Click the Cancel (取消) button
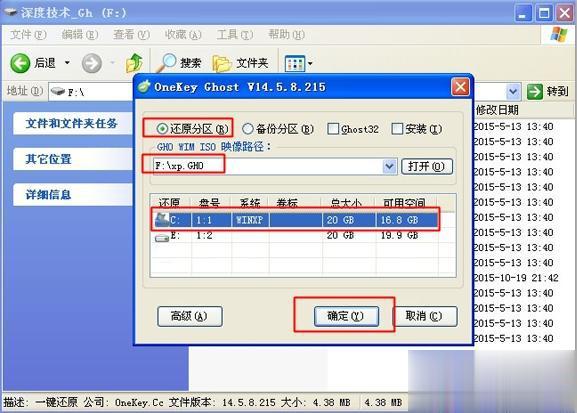The image size is (577, 413). pos(424,316)
